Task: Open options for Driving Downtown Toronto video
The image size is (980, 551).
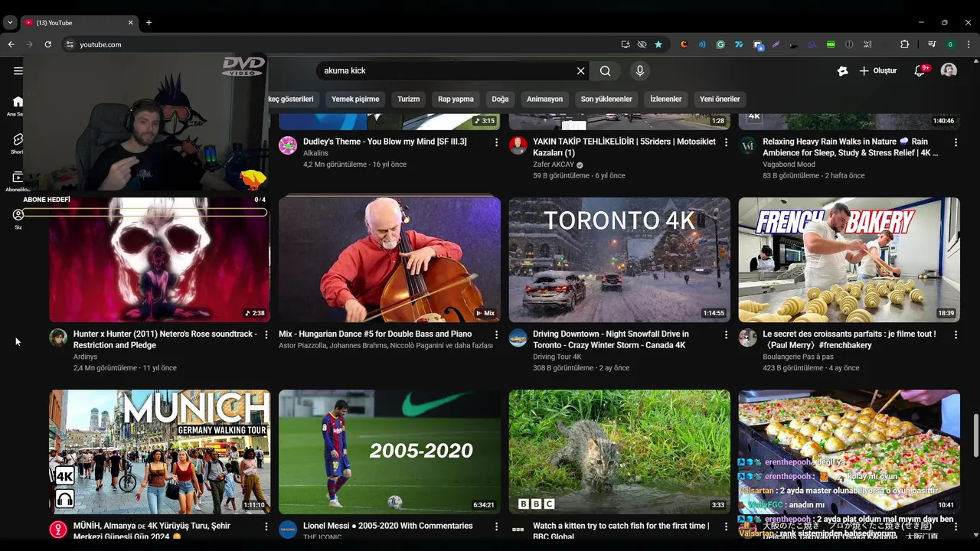Action: (726, 334)
